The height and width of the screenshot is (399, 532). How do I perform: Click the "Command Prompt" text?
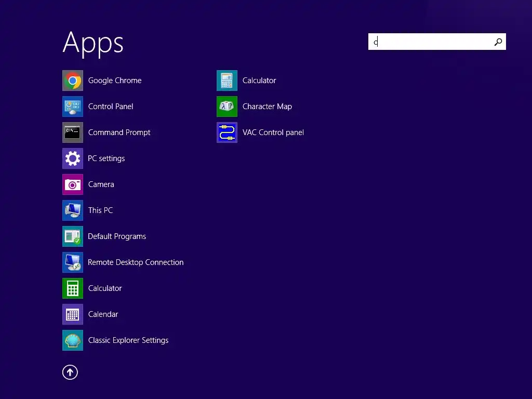pyautogui.click(x=119, y=132)
